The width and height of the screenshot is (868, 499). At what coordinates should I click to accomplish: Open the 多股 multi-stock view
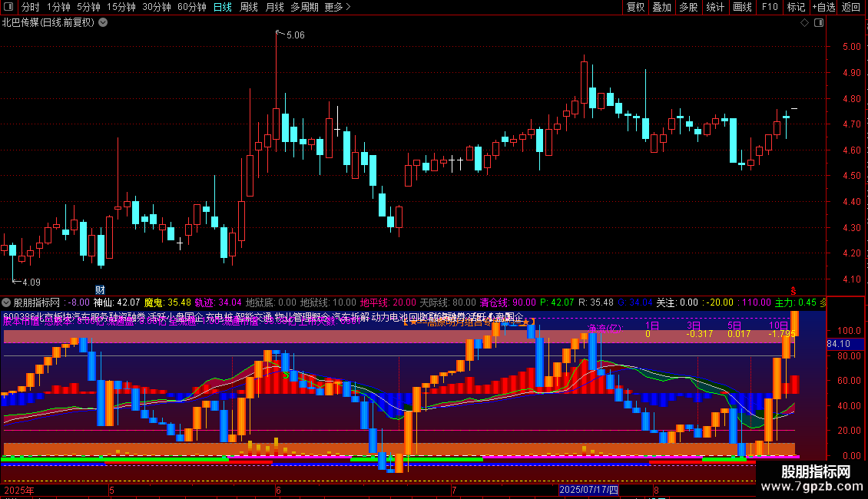[688, 7]
